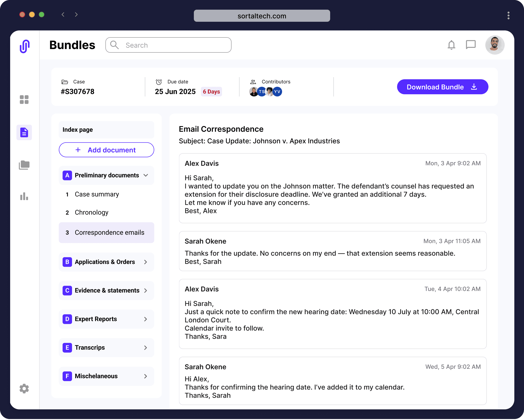Image resolution: width=524 pixels, height=420 pixels.
Task: Open the folders icon in sidebar
Action: [24, 165]
